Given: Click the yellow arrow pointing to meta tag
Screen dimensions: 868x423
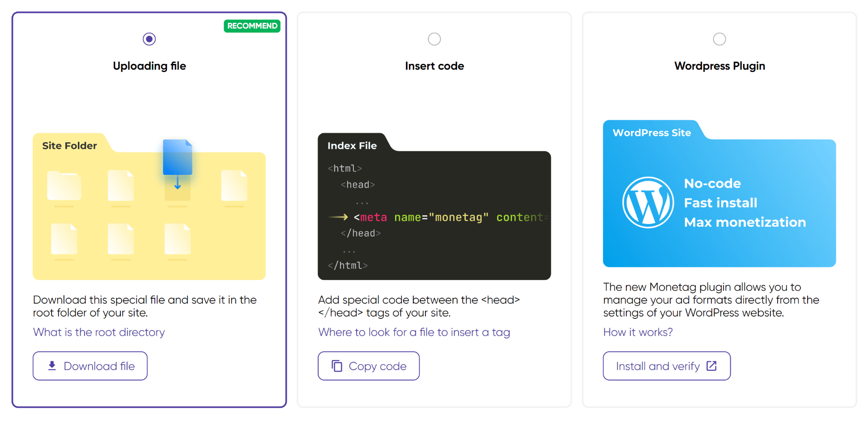Looking at the screenshot, I should coord(338,217).
